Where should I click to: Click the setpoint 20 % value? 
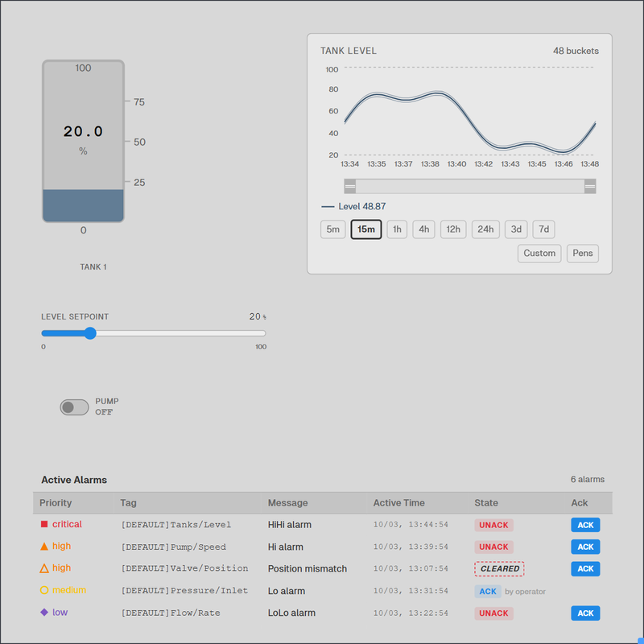tap(258, 316)
